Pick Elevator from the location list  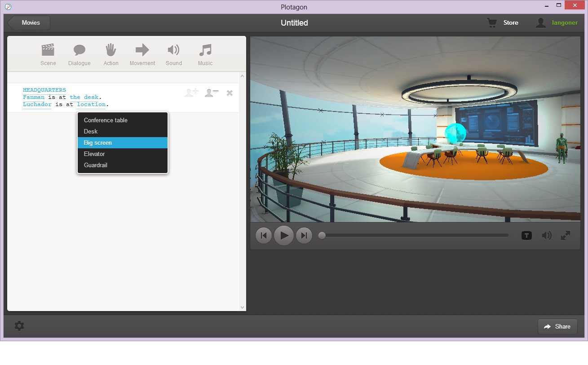123,154
